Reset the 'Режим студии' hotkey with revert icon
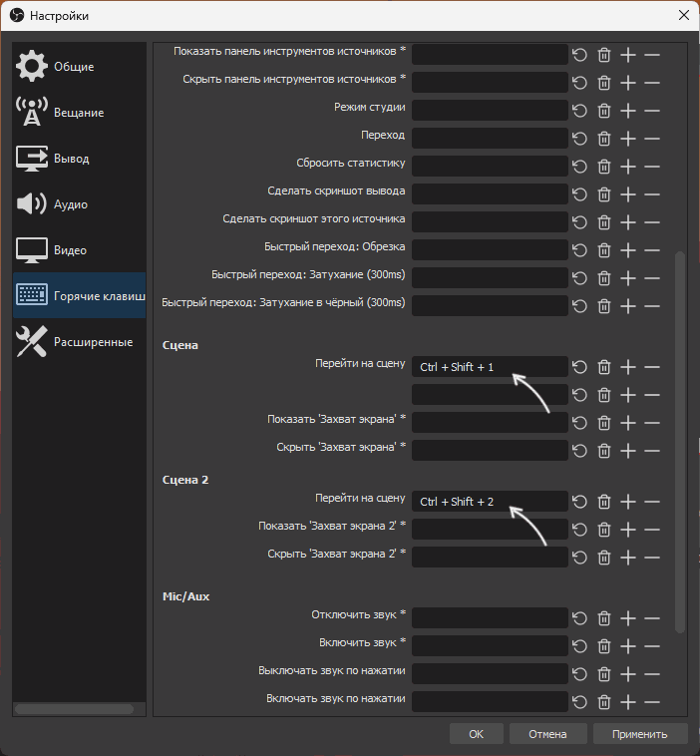This screenshot has height=756, width=700. [x=579, y=110]
